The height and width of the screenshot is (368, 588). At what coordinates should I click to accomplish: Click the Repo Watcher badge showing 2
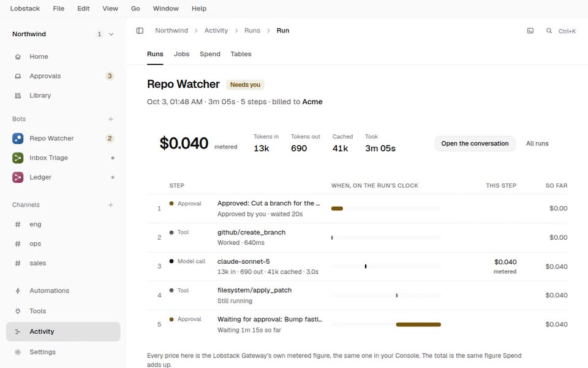(110, 139)
